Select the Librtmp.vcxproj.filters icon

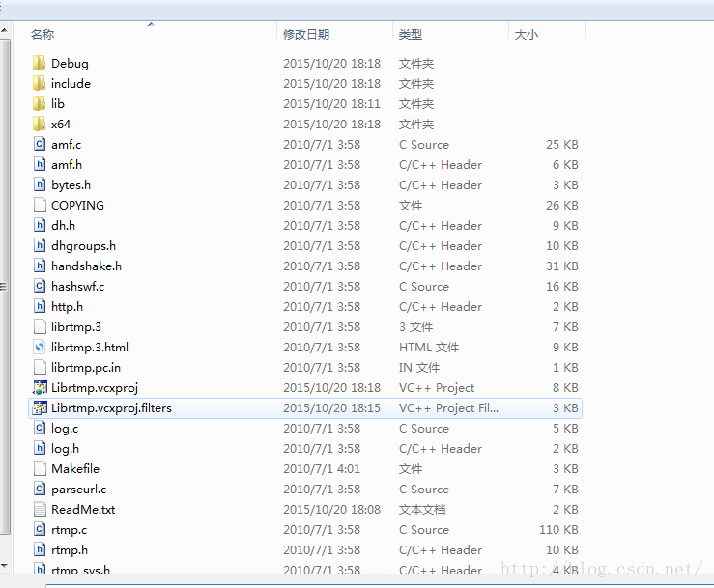pos(40,407)
